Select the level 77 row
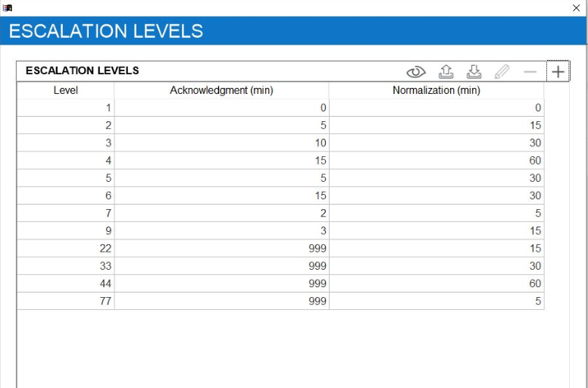Image resolution: width=588 pixels, height=388 pixels. point(65,301)
